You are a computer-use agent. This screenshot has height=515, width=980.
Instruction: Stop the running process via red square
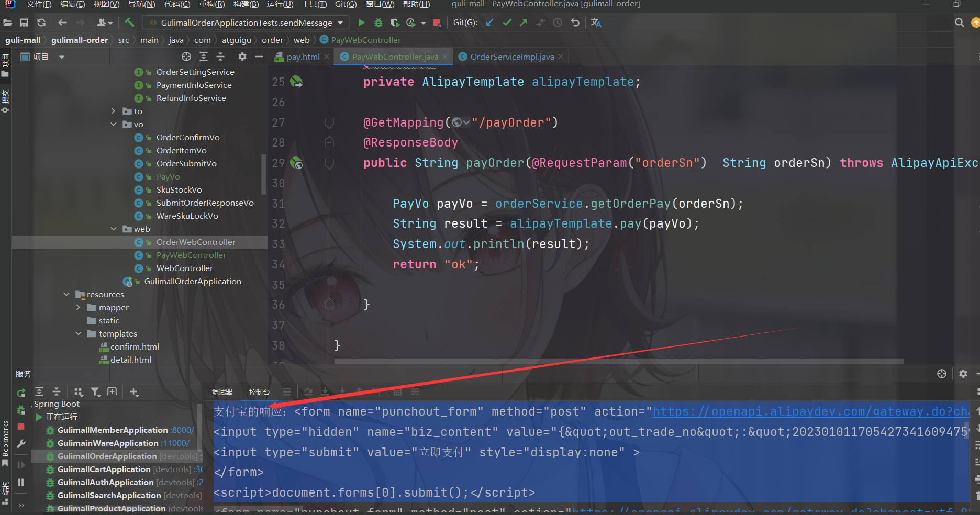(x=437, y=23)
